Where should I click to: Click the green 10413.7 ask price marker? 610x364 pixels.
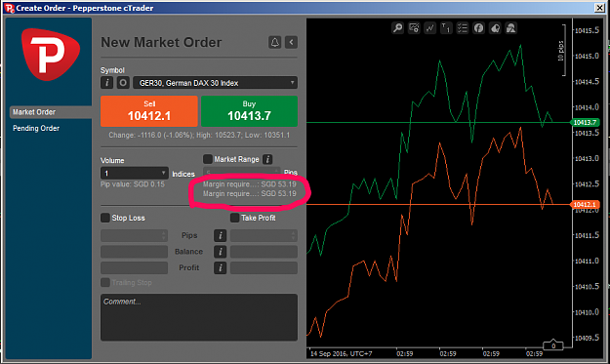tap(585, 123)
